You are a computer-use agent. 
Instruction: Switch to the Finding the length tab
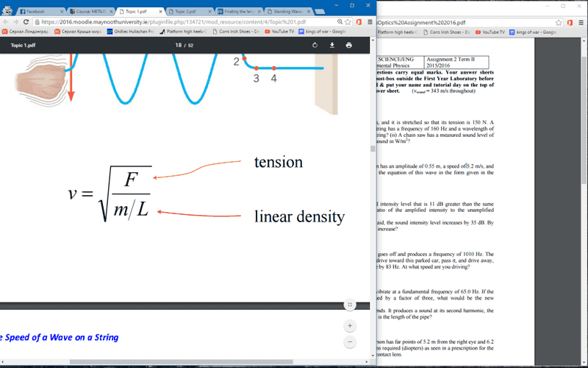click(x=238, y=12)
